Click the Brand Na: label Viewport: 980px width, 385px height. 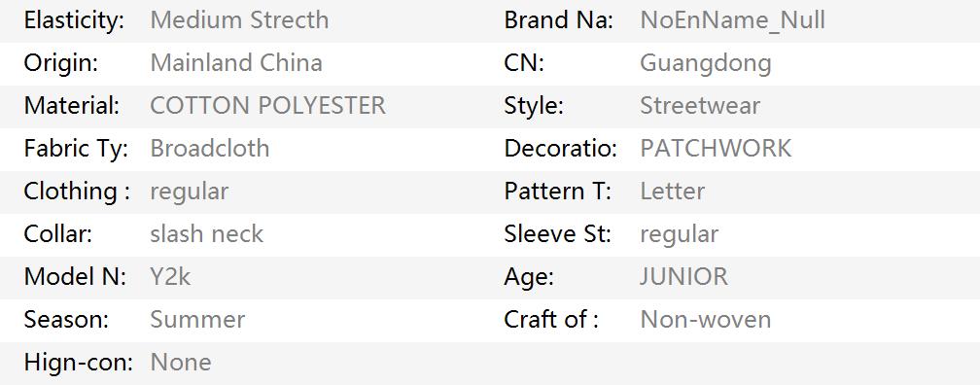559,20
